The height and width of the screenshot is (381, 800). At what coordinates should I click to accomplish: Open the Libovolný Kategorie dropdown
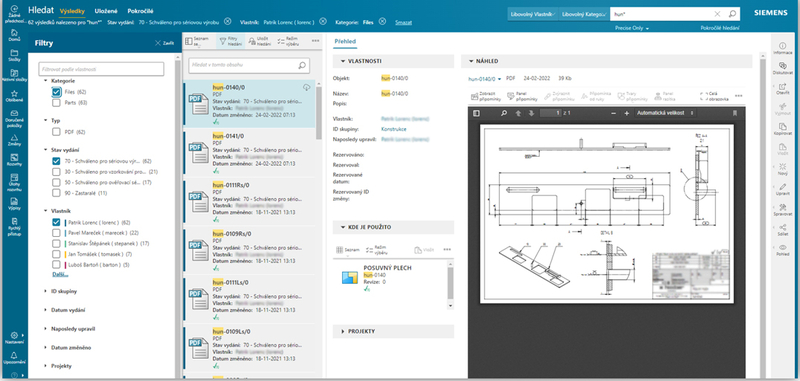[x=584, y=14]
